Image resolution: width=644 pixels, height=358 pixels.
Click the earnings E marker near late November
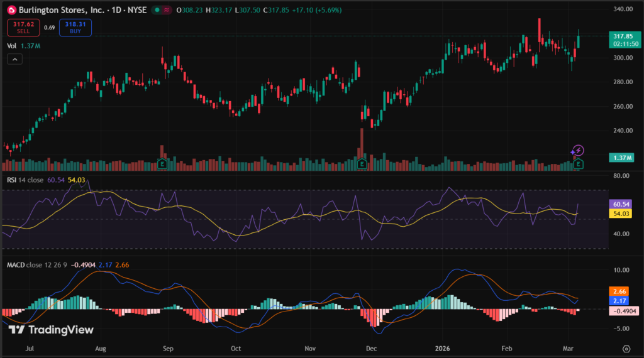point(362,164)
